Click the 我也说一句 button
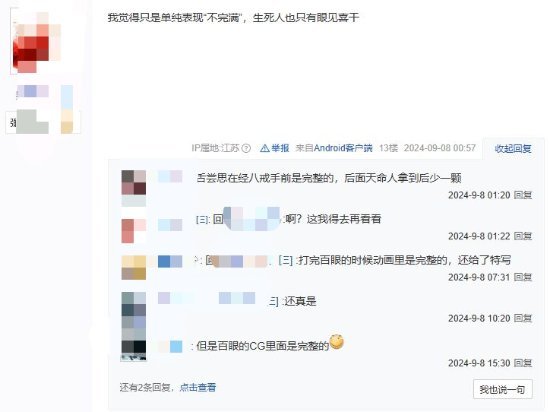Screen dimensions: 550x412 [x=502, y=389]
